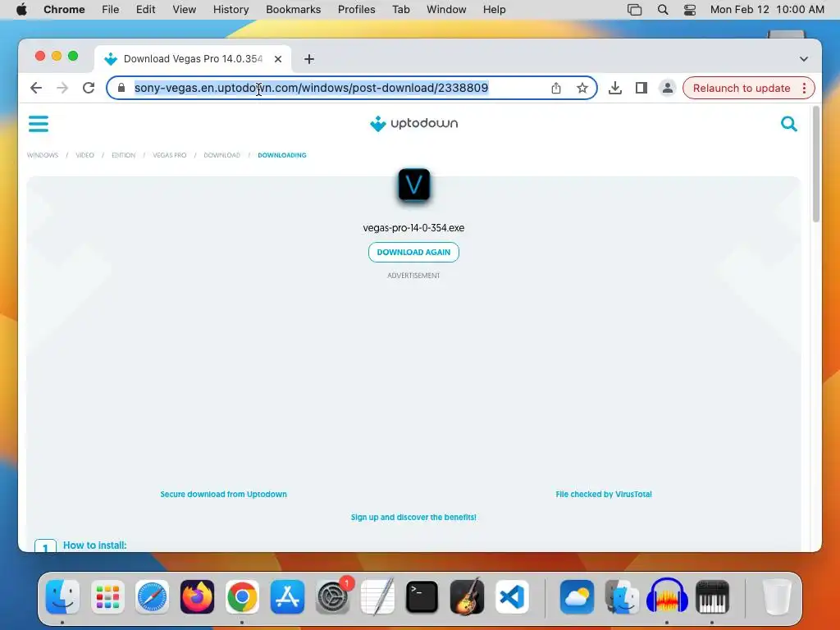Click the DOWNLOADING breadcrumb item

point(282,155)
